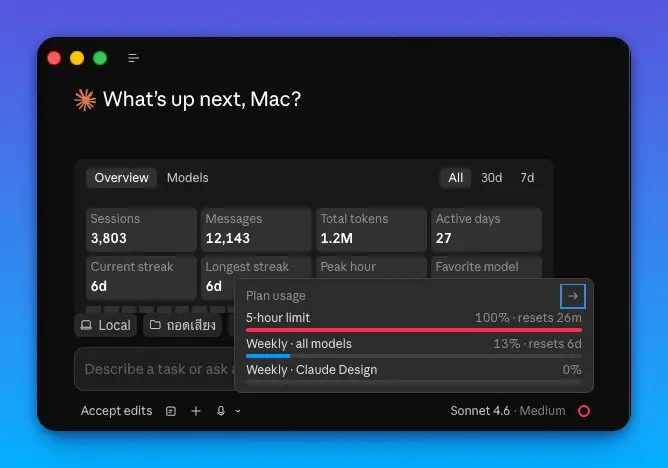Filter stats to 7d

click(x=527, y=178)
